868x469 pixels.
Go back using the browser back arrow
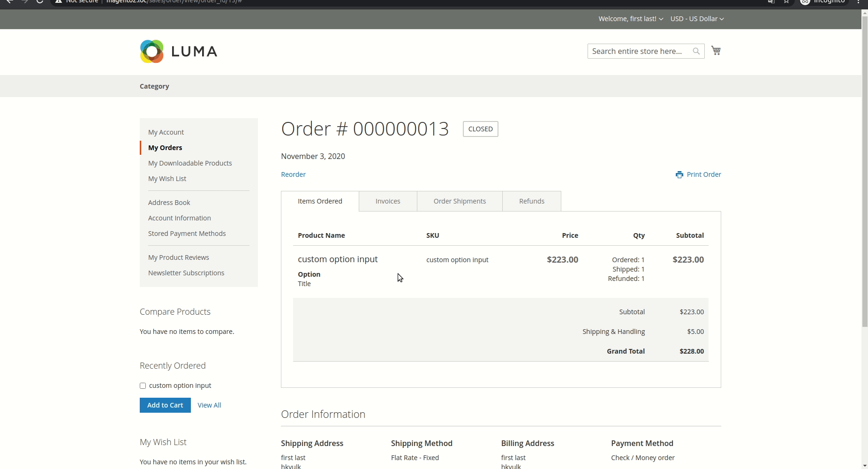coord(10,2)
